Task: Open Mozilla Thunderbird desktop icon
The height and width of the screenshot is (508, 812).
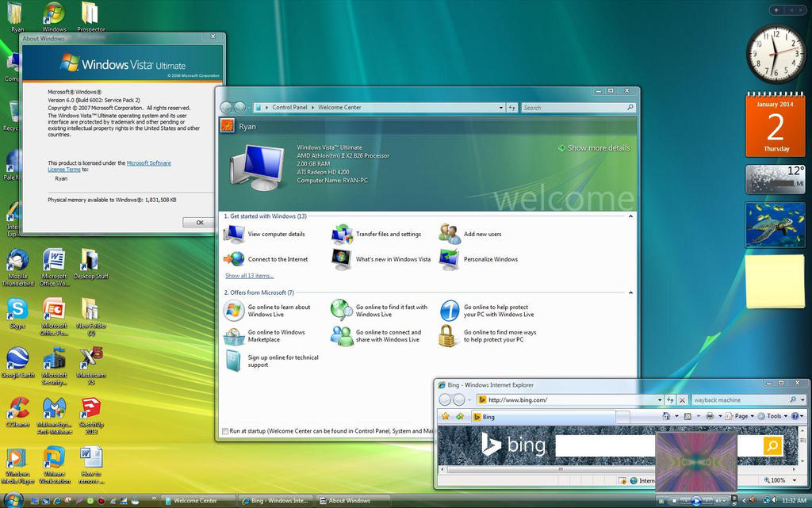Action: pos(17,267)
